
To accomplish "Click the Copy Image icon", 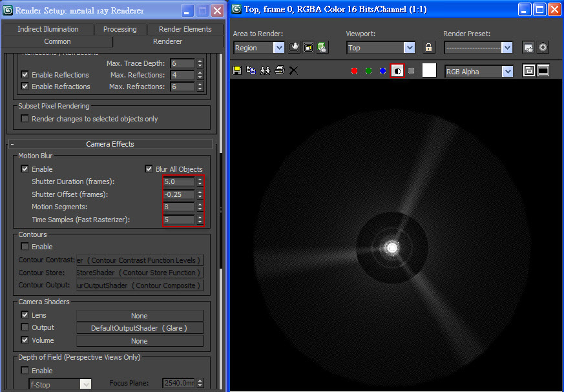I will [x=251, y=70].
